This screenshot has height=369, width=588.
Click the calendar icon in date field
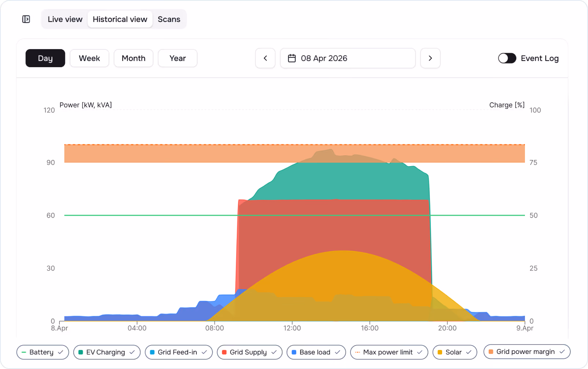click(292, 58)
